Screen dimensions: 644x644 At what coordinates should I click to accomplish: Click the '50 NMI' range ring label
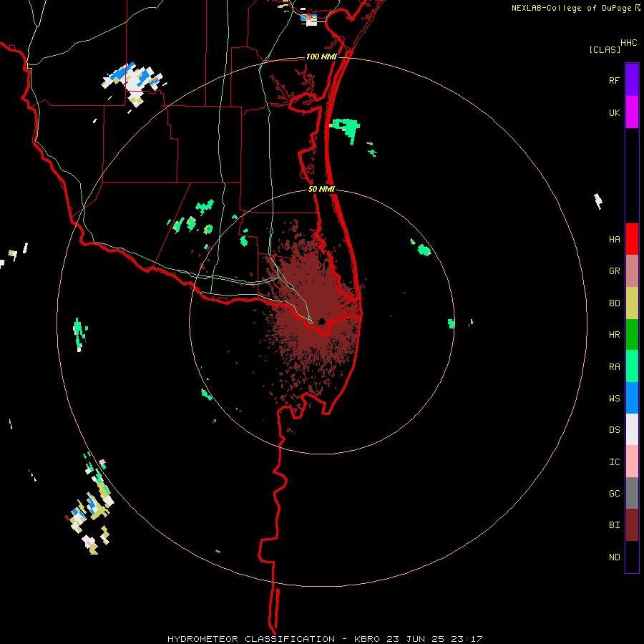click(321, 189)
